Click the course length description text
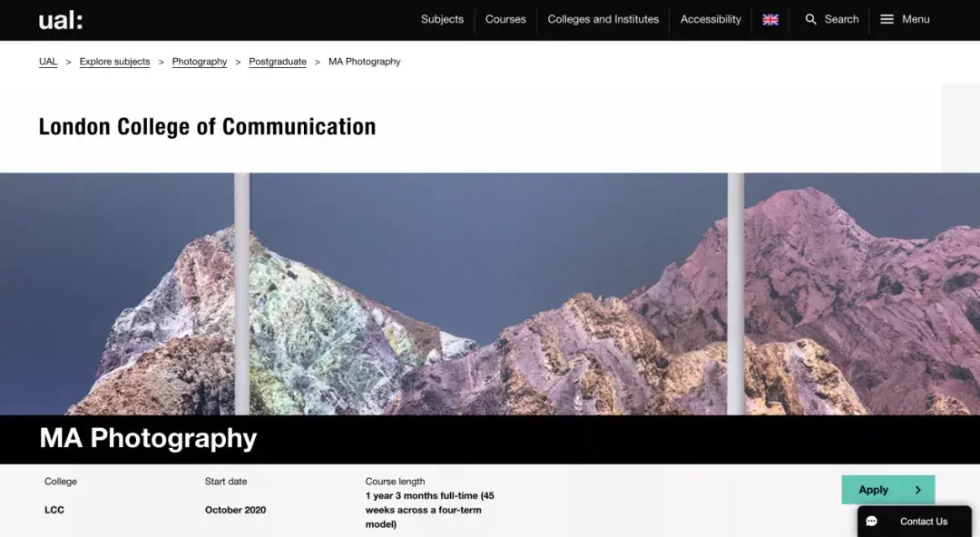Image resolution: width=980 pixels, height=537 pixels. (430, 510)
